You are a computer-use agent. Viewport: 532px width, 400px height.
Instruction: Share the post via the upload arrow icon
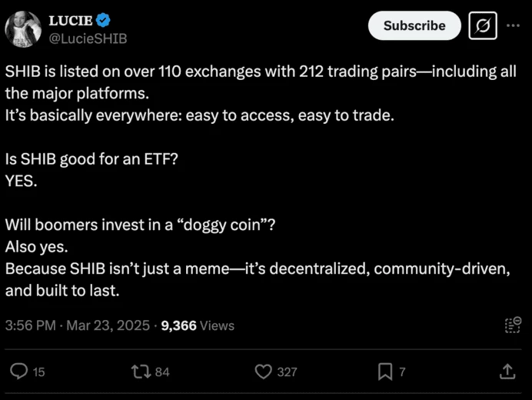point(507,371)
